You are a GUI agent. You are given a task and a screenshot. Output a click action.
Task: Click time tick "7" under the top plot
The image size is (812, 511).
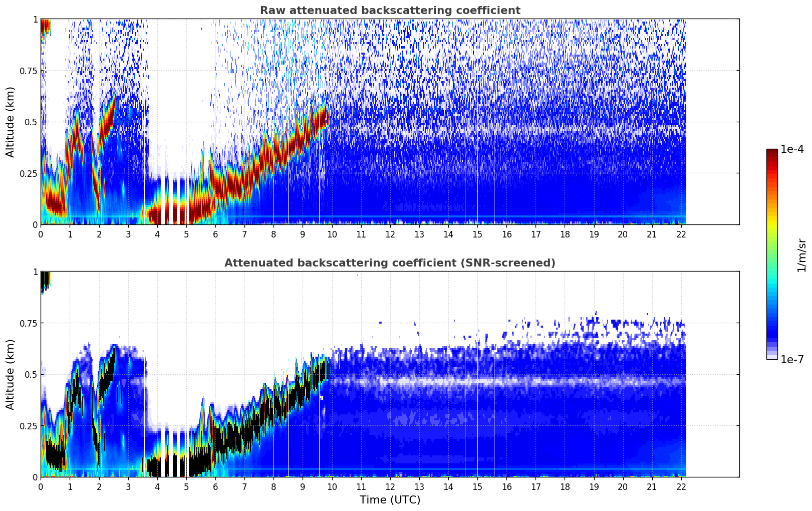coord(244,234)
